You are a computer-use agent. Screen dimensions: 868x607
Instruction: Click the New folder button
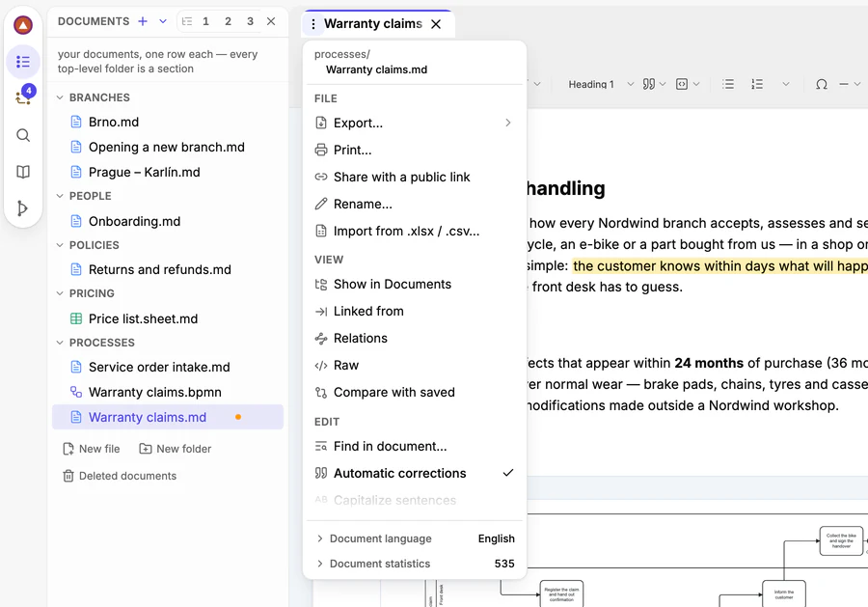175,449
